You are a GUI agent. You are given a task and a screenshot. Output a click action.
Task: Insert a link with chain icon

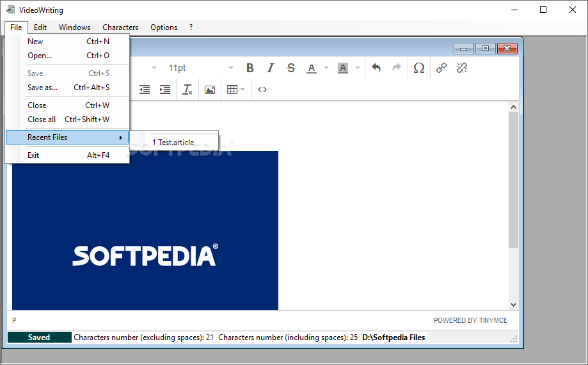(441, 68)
